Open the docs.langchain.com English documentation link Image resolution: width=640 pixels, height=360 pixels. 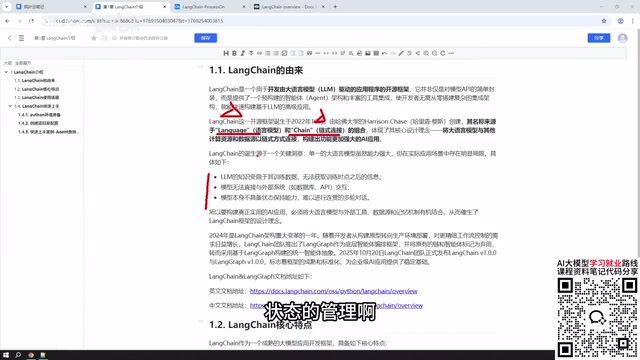click(333, 291)
